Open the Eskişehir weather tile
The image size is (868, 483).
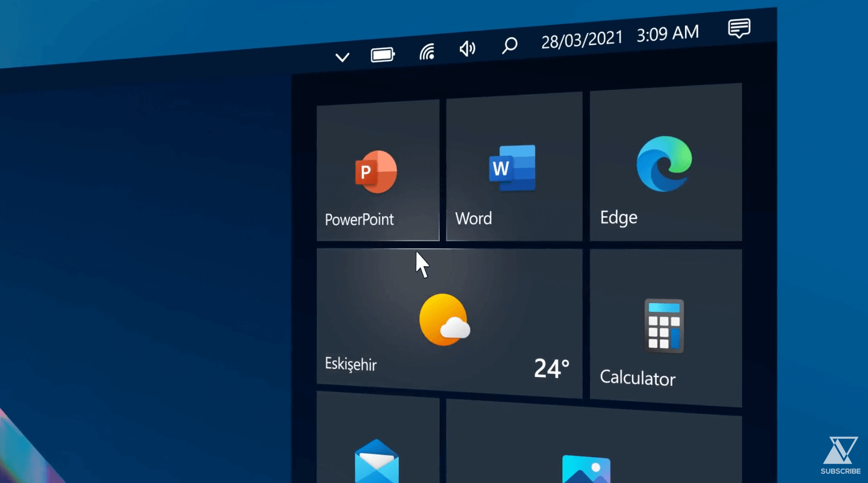449,323
